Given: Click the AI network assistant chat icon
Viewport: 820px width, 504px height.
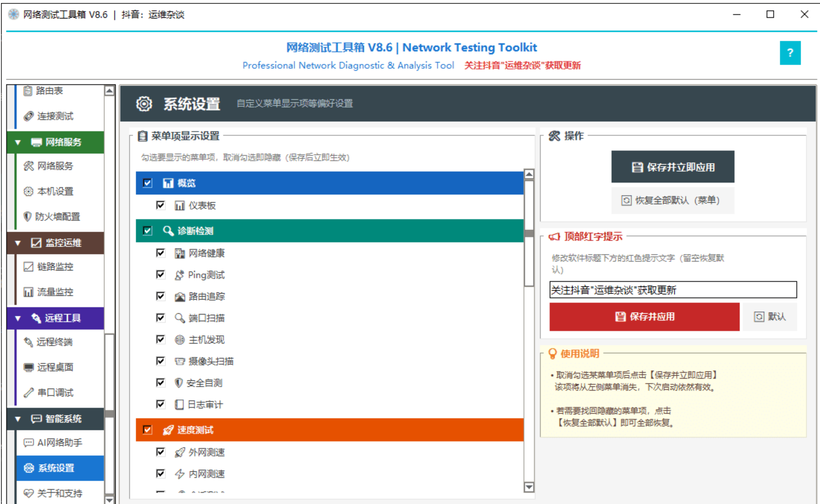Looking at the screenshot, I should [29, 442].
